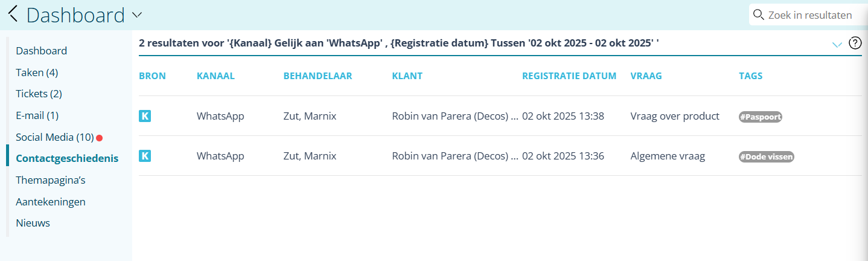Click the K source icon in first row
The height and width of the screenshot is (261, 868).
coord(145,116)
